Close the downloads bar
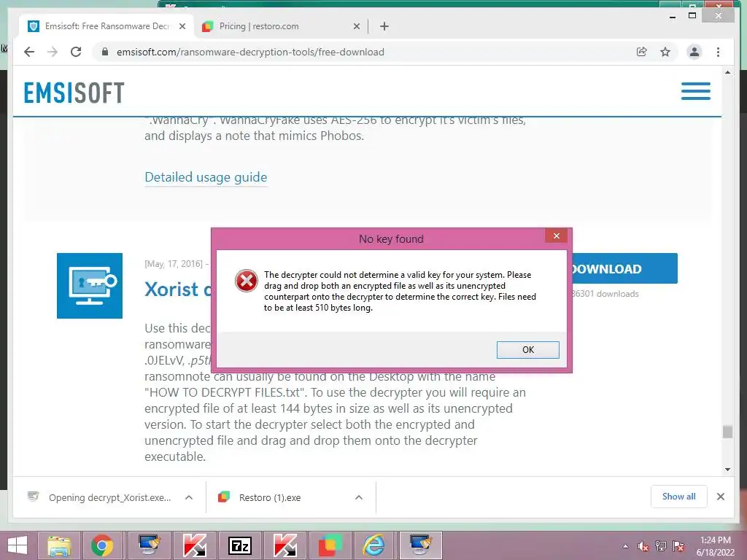The height and width of the screenshot is (560, 747). point(720,497)
